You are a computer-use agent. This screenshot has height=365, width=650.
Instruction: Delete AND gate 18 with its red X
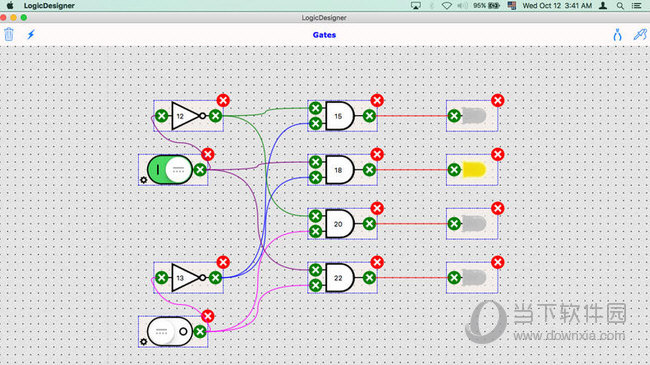(x=377, y=154)
